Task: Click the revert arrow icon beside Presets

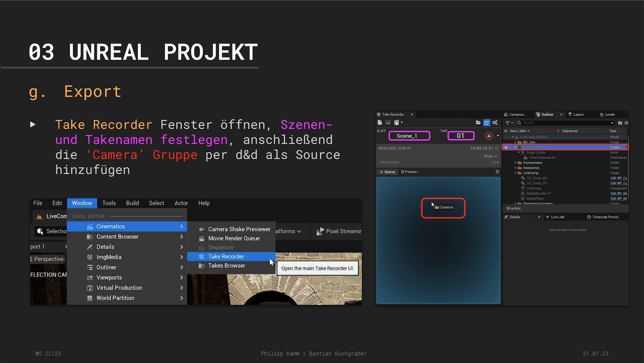Action: pos(497,172)
